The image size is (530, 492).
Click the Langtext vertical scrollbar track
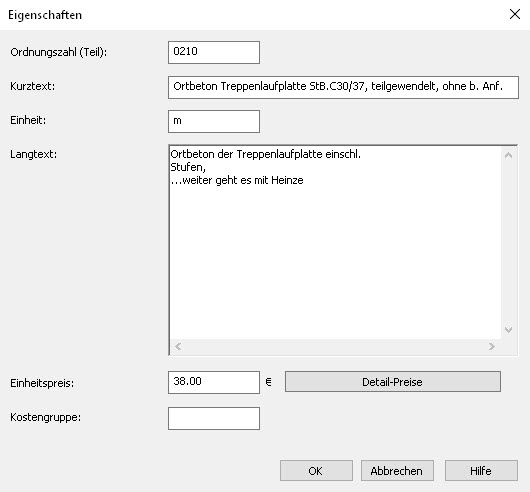508,242
